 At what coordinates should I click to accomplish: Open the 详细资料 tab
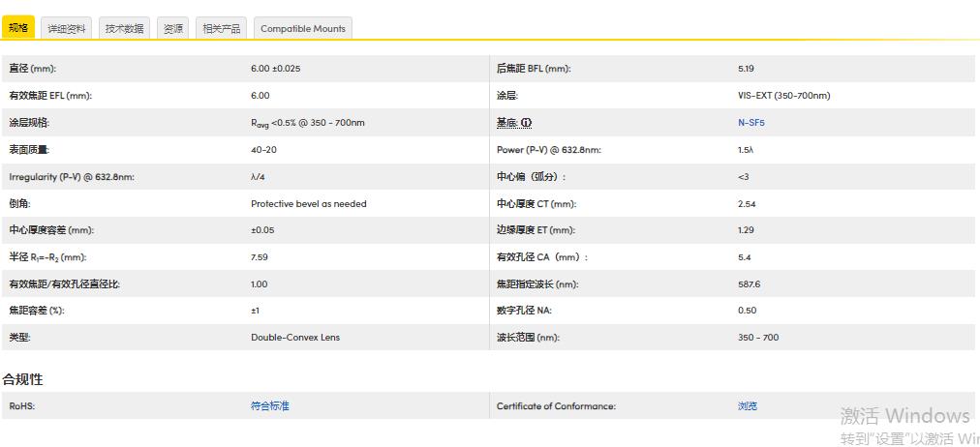[67, 29]
